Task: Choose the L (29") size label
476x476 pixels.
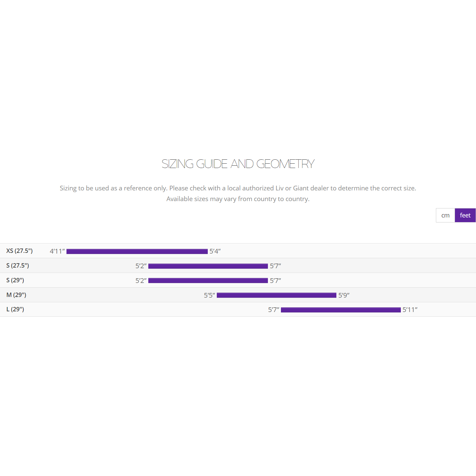Action: (15, 309)
